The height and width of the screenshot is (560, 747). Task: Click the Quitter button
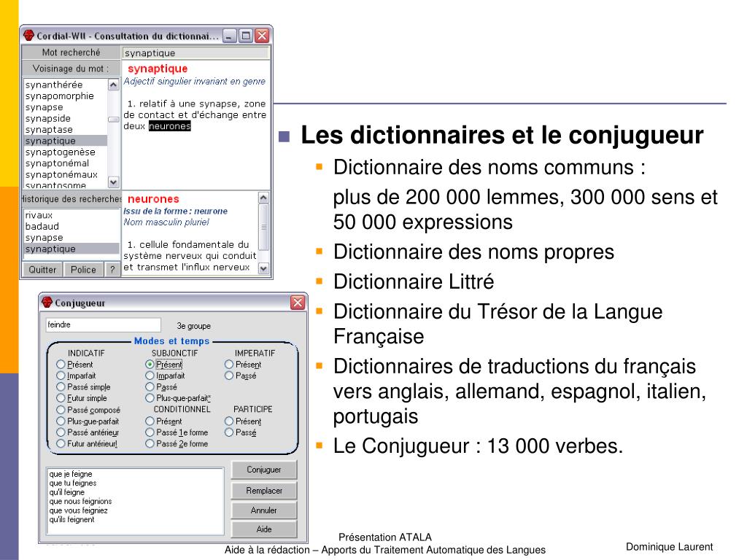coord(42,270)
